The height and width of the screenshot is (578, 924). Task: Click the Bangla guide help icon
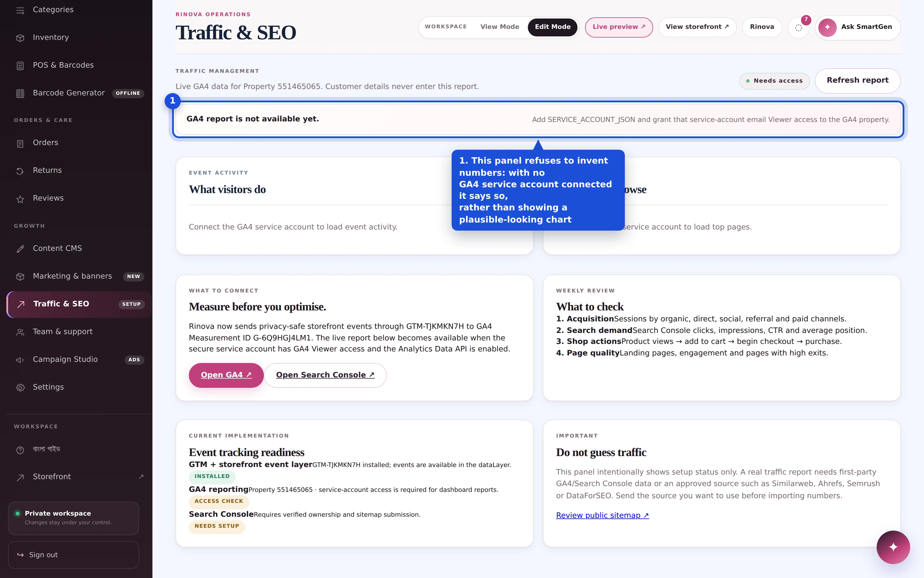(20, 450)
